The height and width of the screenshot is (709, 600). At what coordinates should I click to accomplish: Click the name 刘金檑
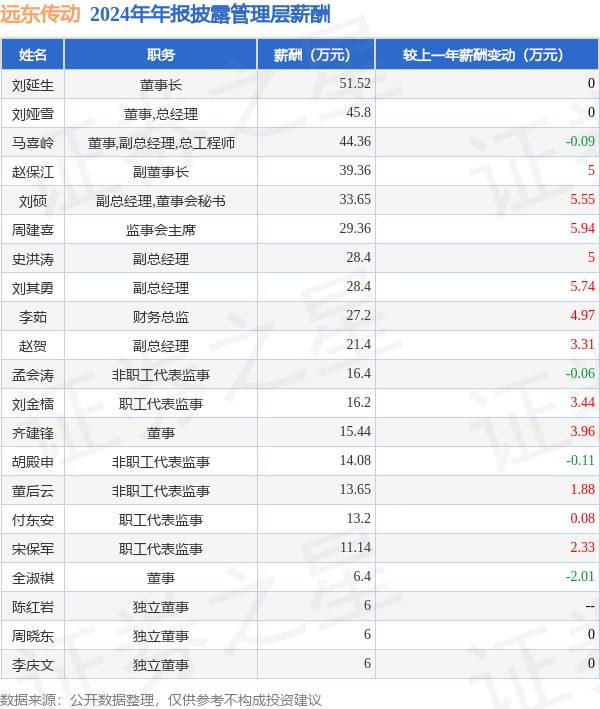coord(33,404)
